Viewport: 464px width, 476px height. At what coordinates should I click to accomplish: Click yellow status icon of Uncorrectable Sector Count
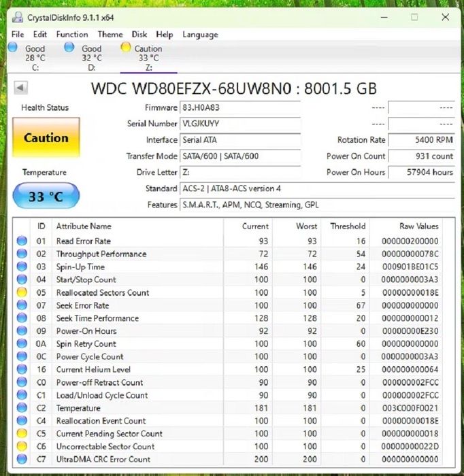point(22,446)
